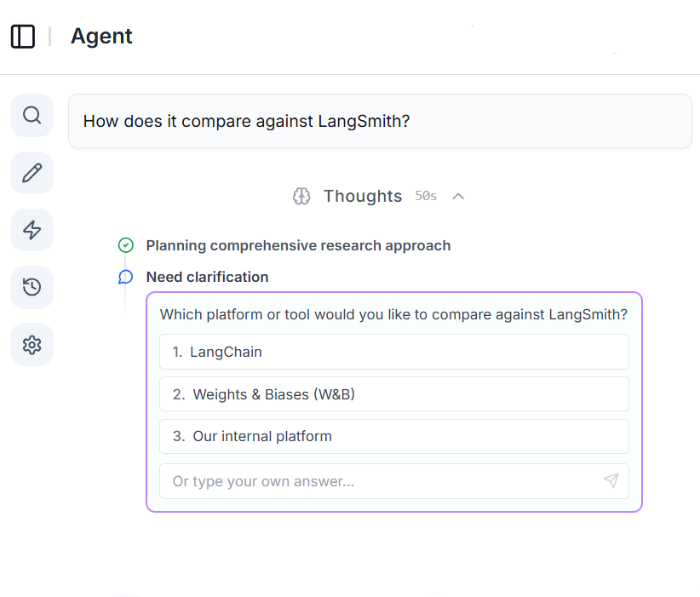Click the blue chat bubble step icon

click(x=126, y=277)
